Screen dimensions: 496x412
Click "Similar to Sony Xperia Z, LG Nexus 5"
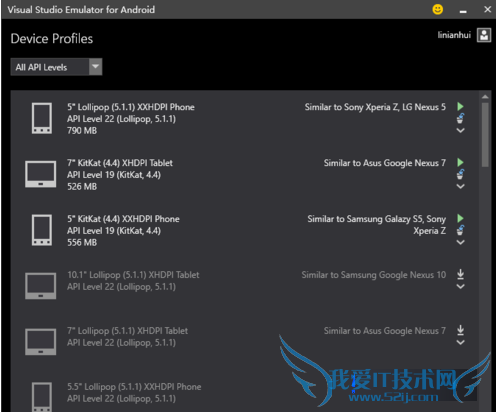(x=375, y=107)
